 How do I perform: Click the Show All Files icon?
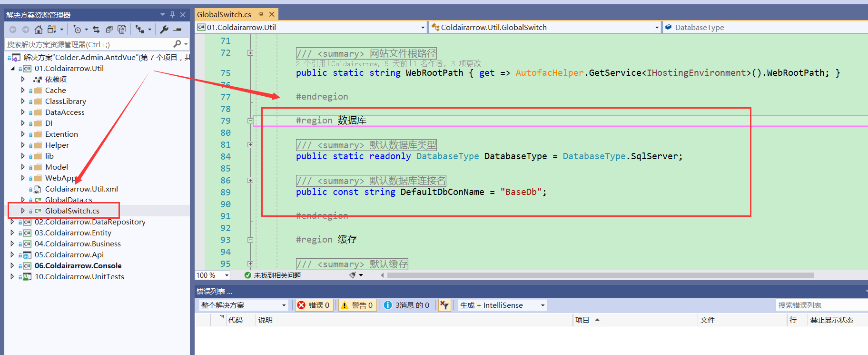point(122,30)
